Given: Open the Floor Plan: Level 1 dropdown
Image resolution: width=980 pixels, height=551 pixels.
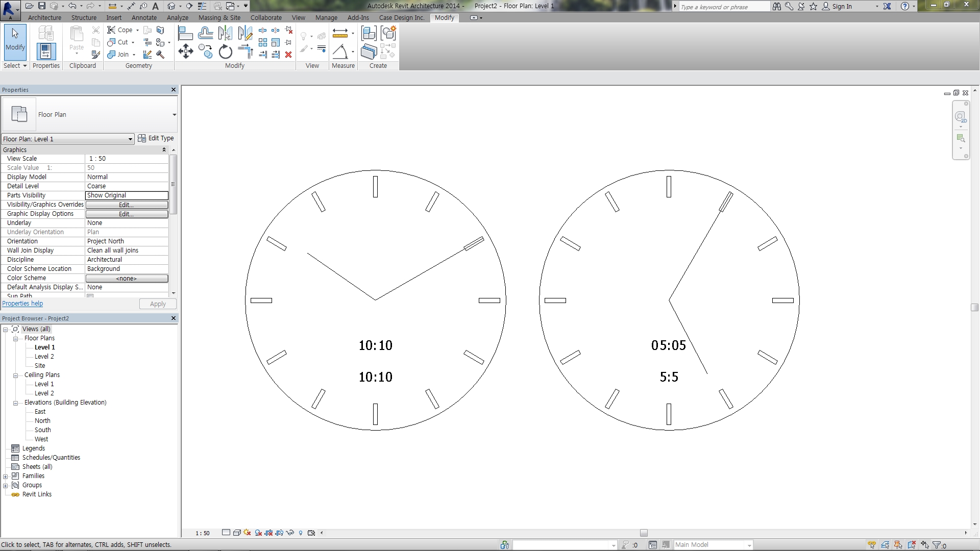Looking at the screenshot, I should click(130, 139).
